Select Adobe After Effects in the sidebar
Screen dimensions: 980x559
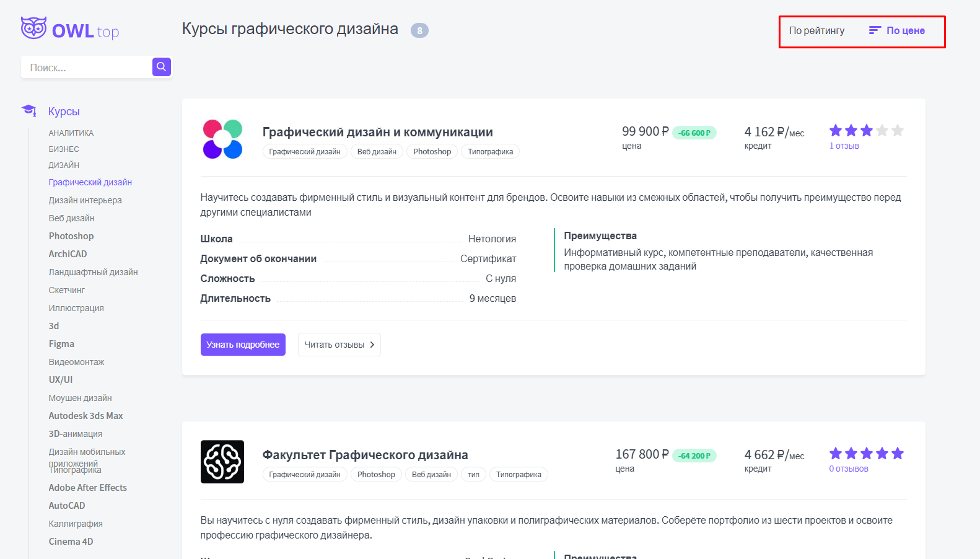click(x=87, y=488)
